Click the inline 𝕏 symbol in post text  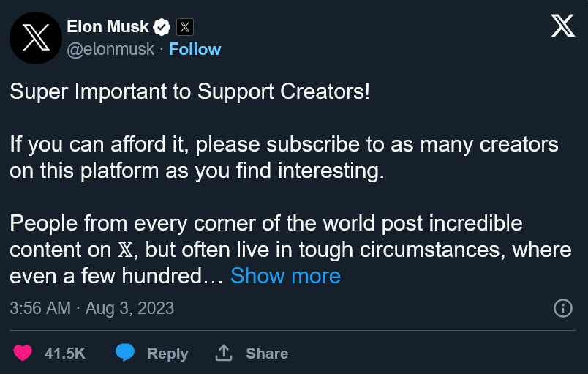coord(125,250)
